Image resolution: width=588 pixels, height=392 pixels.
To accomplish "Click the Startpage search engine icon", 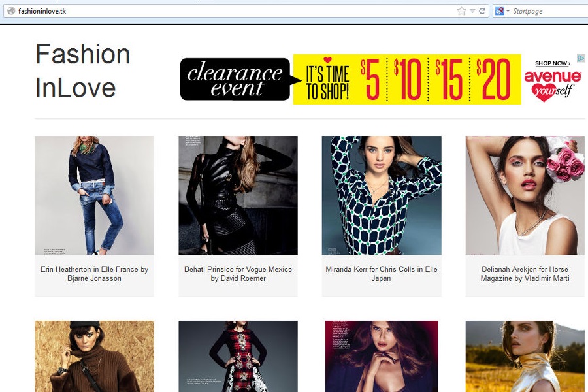I will tap(500, 11).
